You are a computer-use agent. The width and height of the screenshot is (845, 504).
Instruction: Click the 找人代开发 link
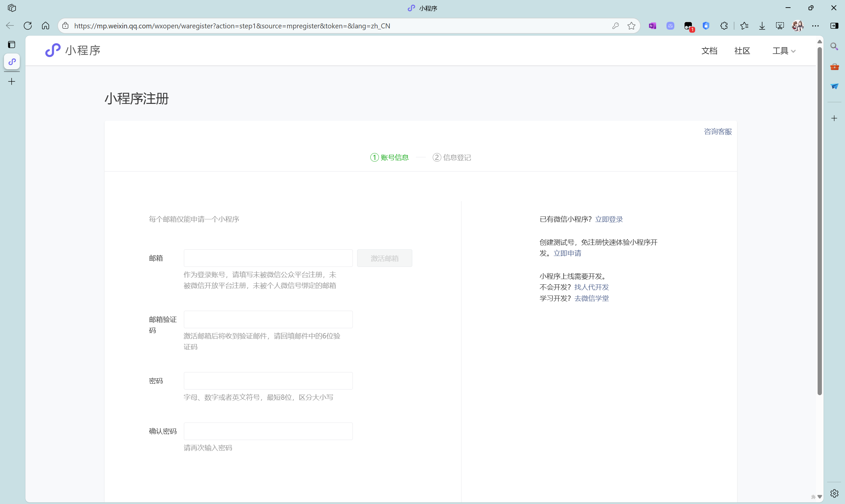(591, 287)
